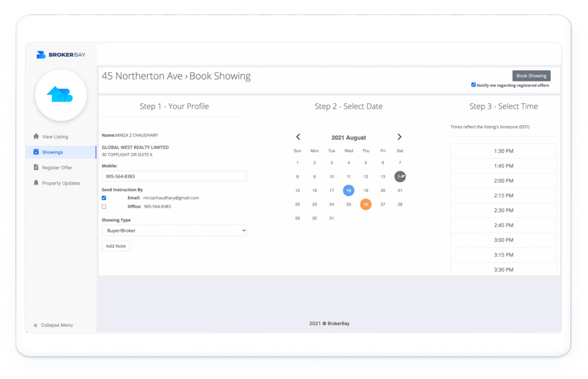The image size is (588, 379).
Task: Open Property Updates in the sidebar
Action: coord(61,183)
